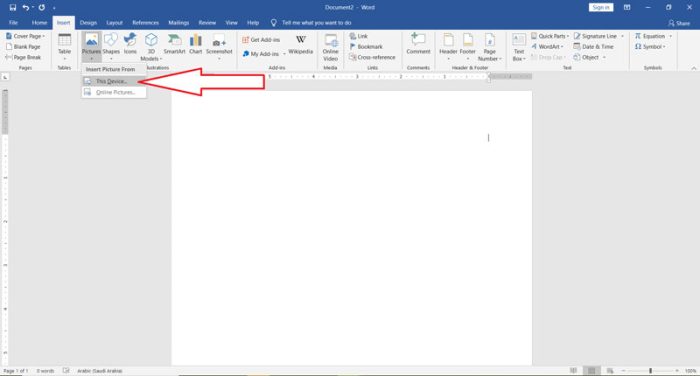This screenshot has width=700, height=376.
Task: Insert a Bookmark
Action: point(366,46)
